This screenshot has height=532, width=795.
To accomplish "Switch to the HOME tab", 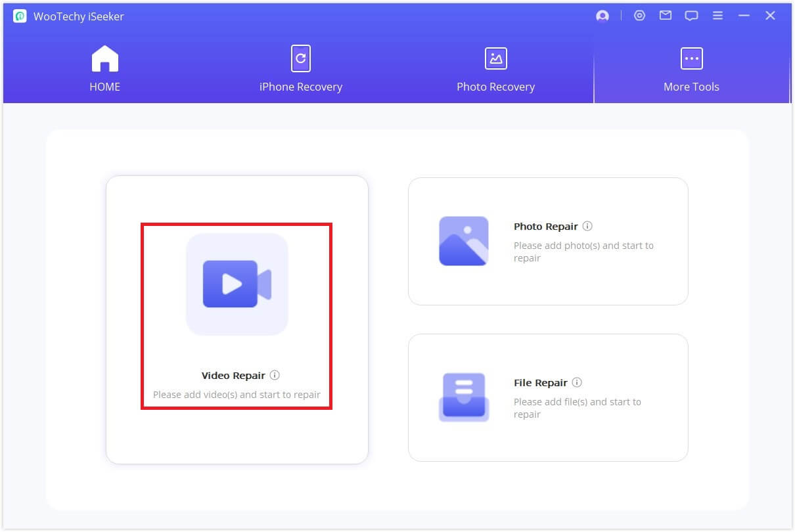I will pos(105,69).
